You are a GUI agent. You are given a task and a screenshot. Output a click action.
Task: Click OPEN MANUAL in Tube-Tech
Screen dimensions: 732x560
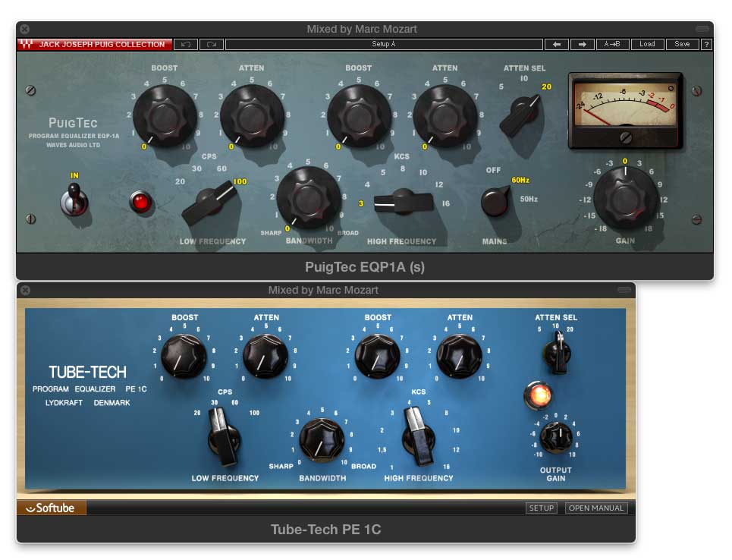coord(595,508)
